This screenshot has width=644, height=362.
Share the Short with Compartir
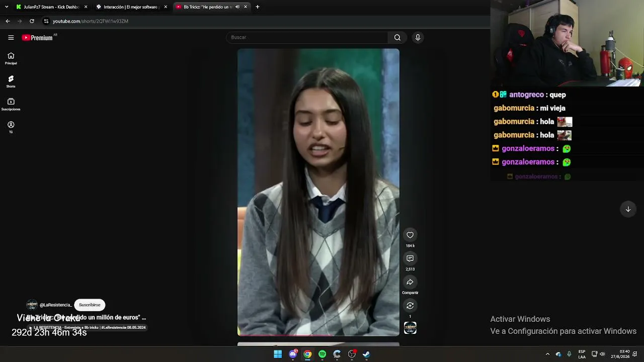(410, 282)
